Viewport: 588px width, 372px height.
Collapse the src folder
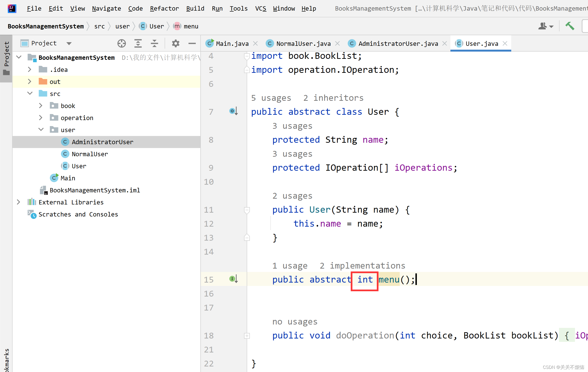30,93
